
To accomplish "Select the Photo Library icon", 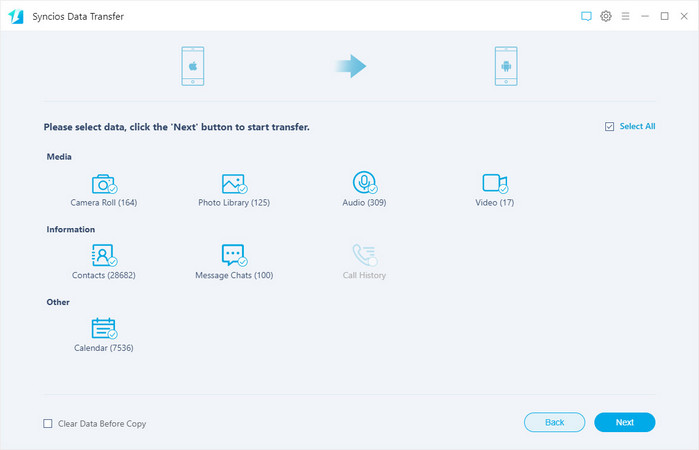I will 234,183.
